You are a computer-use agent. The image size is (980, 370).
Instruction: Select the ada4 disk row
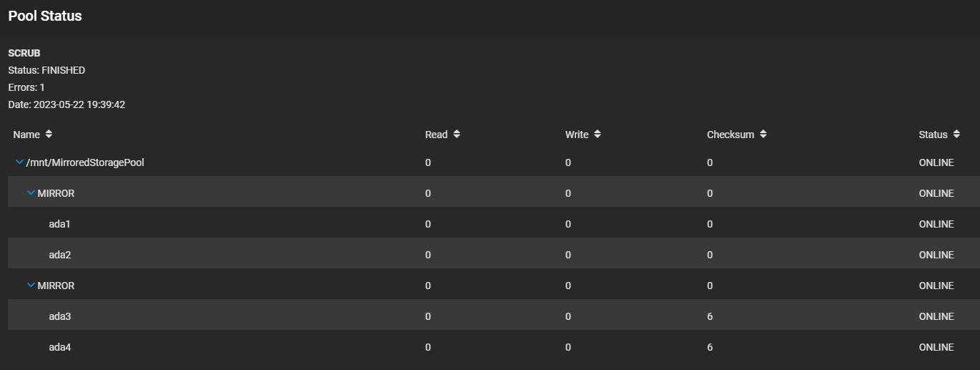point(59,347)
